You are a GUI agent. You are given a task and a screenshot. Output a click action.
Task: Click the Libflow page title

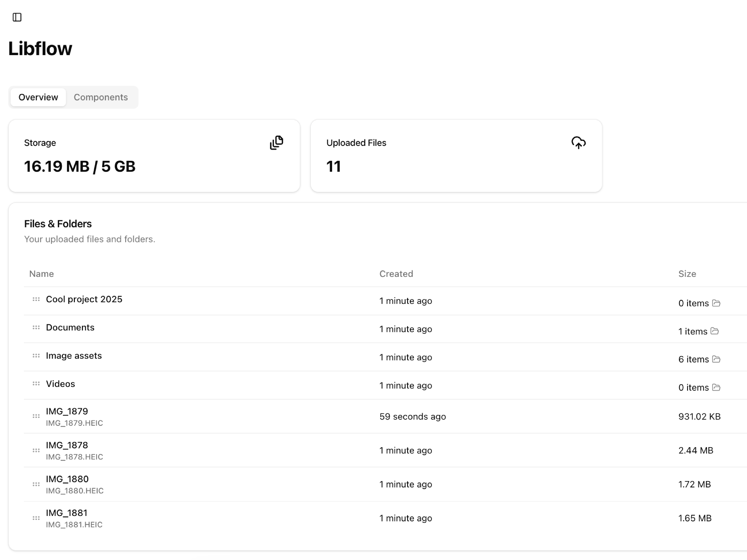click(x=40, y=49)
